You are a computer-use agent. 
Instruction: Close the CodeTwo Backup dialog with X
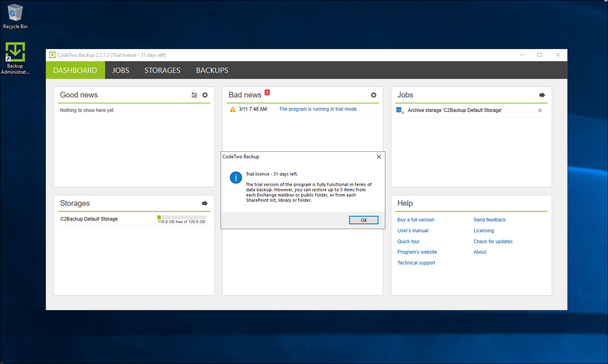pyautogui.click(x=378, y=157)
